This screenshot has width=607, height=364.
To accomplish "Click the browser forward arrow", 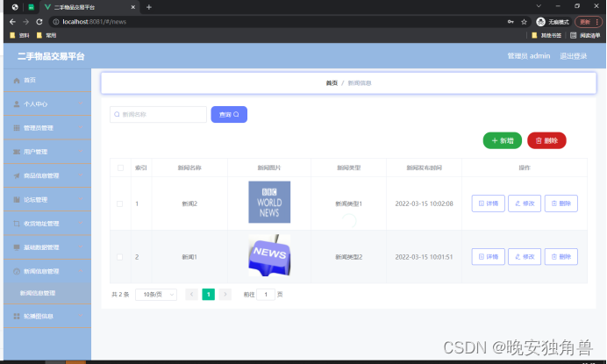I will (26, 22).
